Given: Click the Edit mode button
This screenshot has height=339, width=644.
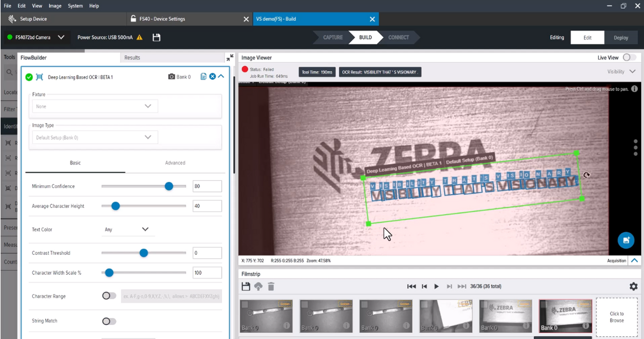Looking at the screenshot, I should coord(588,37).
